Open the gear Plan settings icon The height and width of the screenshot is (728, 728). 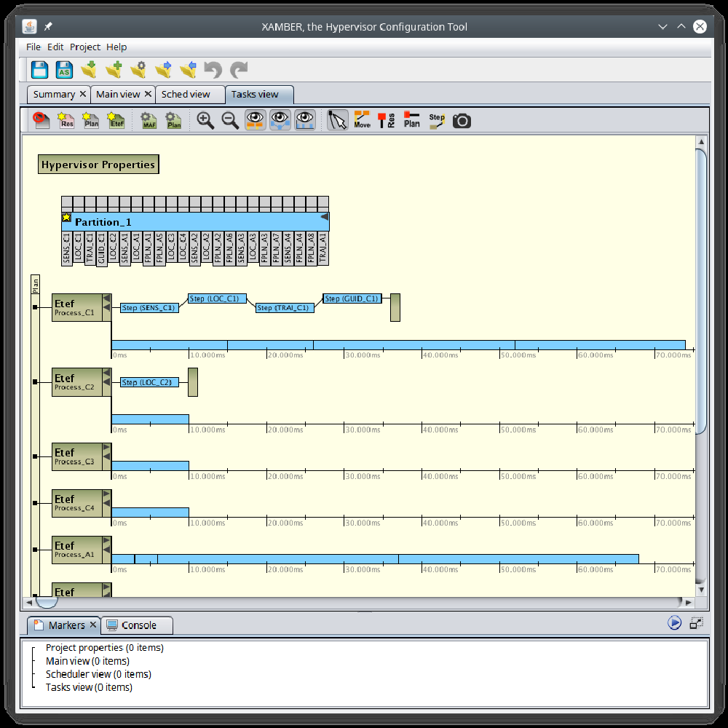[x=174, y=120]
